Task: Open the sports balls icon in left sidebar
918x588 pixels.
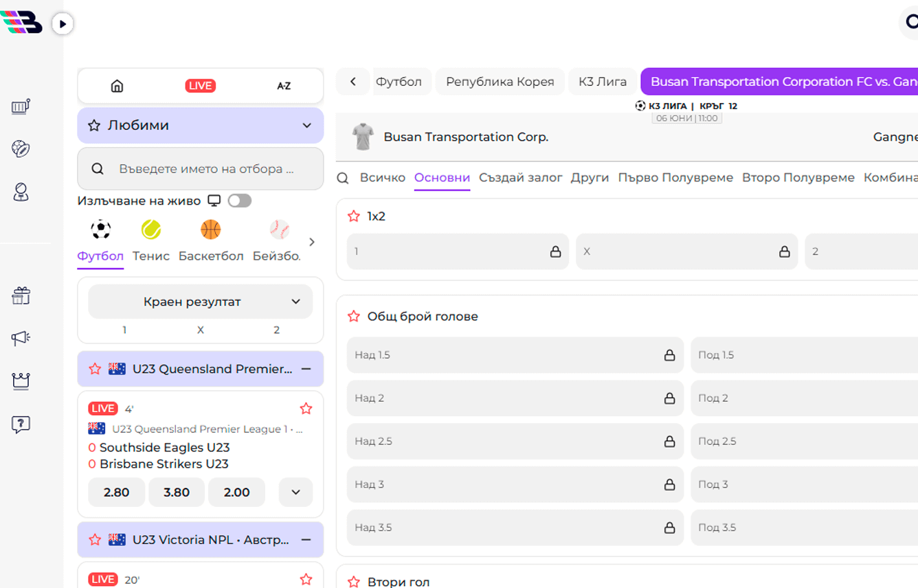Action: pyautogui.click(x=21, y=149)
